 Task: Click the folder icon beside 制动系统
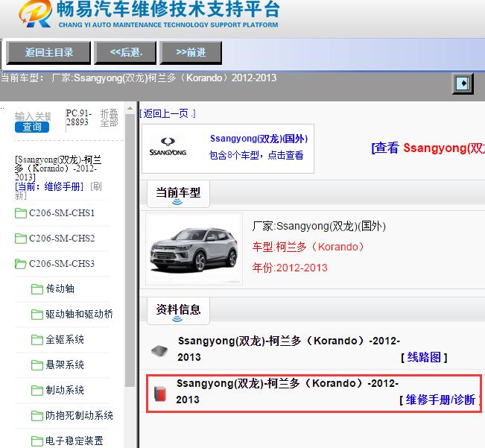pyautogui.click(x=37, y=391)
